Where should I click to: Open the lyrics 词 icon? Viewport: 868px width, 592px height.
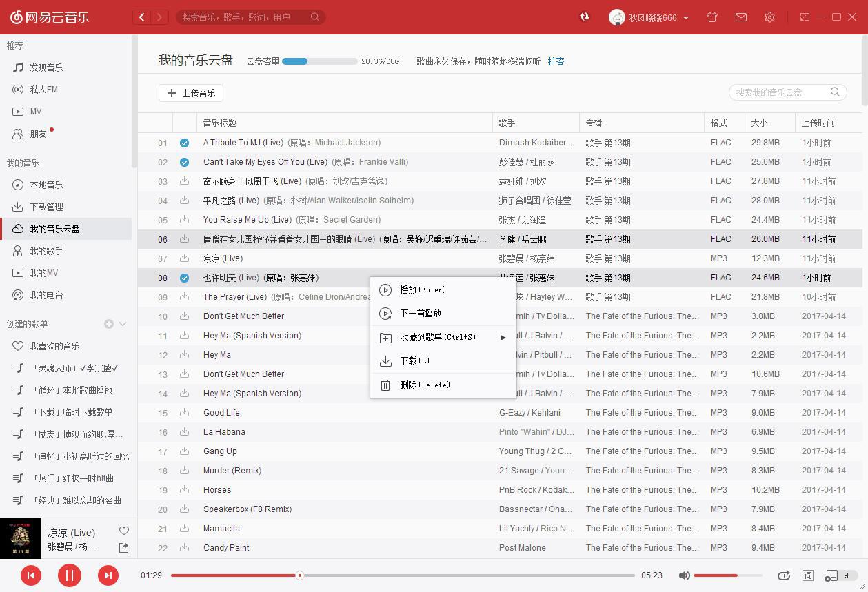pos(808,575)
